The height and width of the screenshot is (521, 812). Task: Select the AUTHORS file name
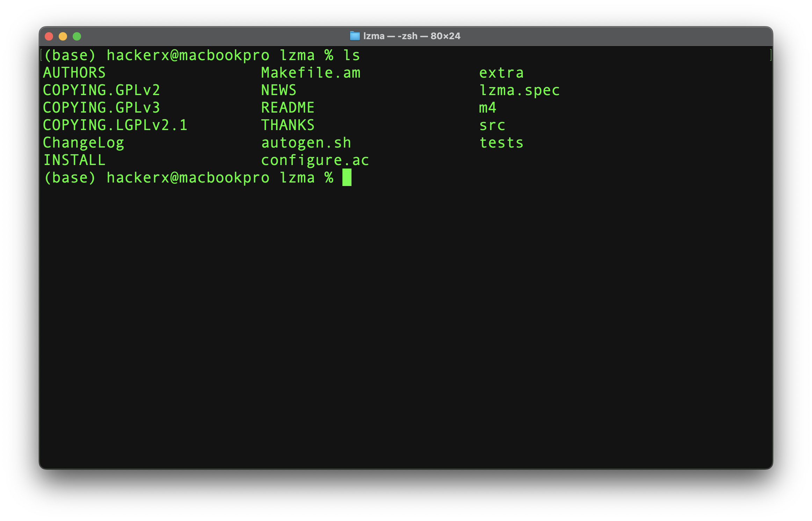[74, 73]
